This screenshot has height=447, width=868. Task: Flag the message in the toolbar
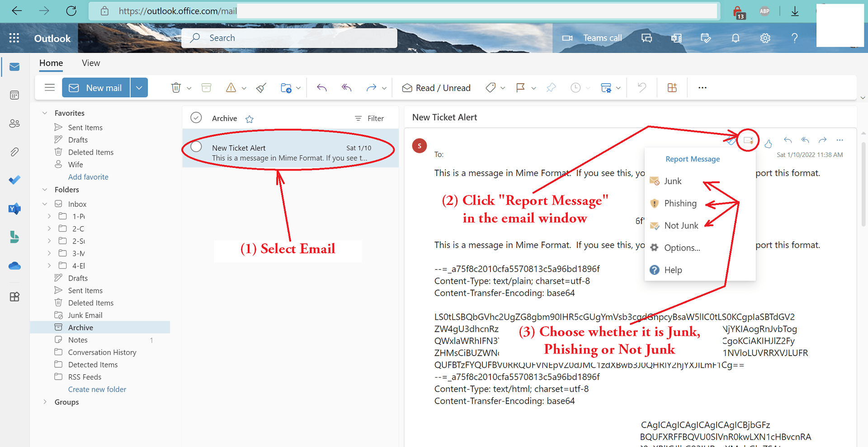[x=520, y=88]
